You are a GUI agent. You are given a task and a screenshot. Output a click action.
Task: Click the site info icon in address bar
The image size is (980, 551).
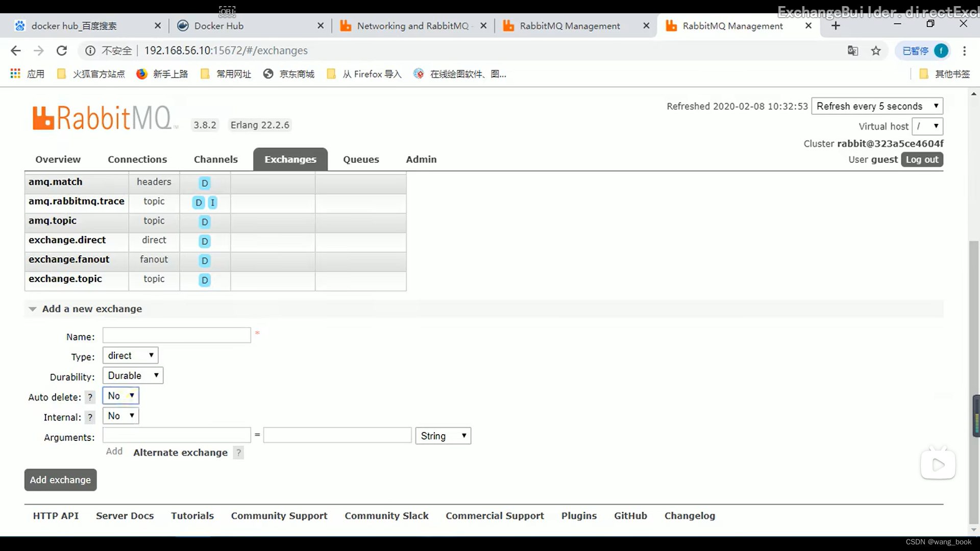point(90,51)
